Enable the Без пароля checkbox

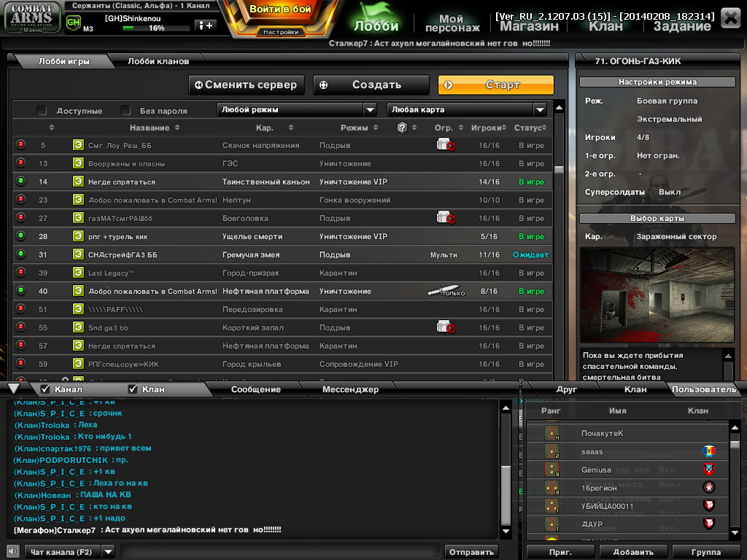125,111
